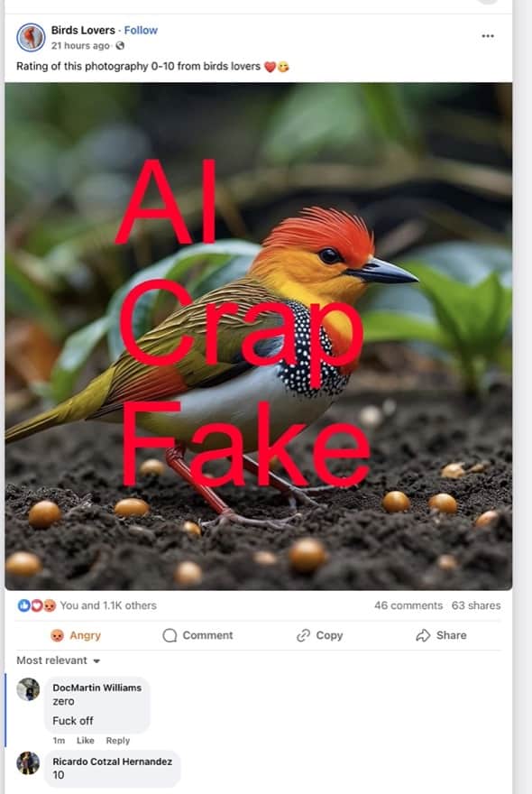532x794 pixels.
Task: Open the 21 hours ago timestamp
Action: click(x=80, y=46)
